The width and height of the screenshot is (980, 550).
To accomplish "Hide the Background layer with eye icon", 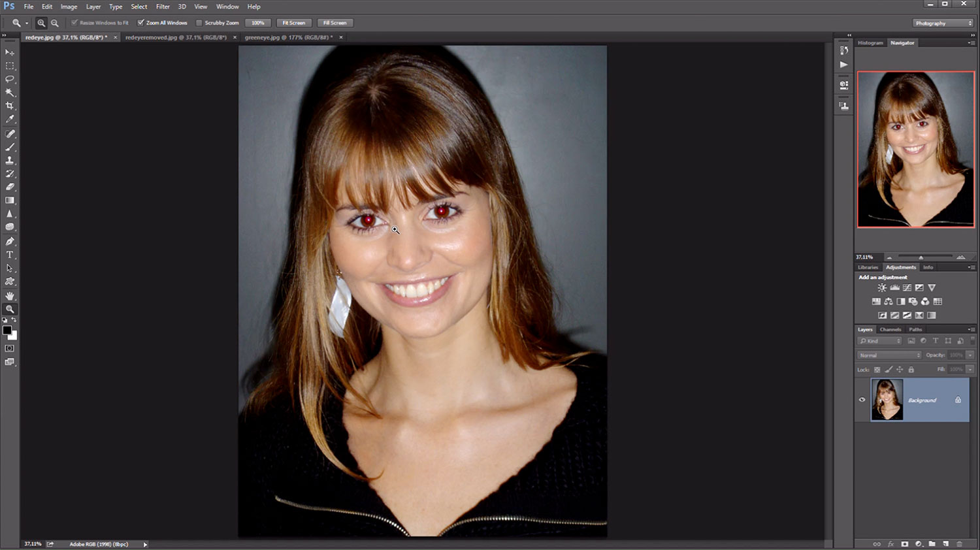I will click(862, 400).
